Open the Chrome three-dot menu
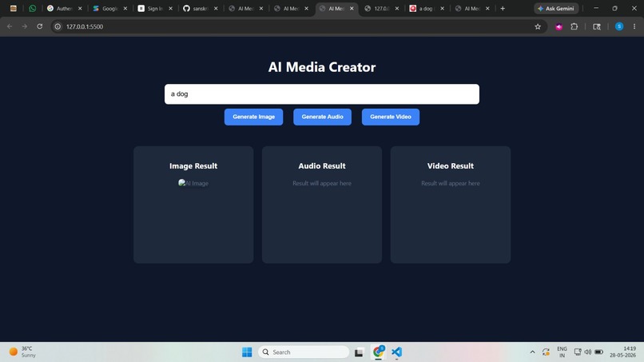Image resolution: width=644 pixels, height=362 pixels. pyautogui.click(x=634, y=26)
